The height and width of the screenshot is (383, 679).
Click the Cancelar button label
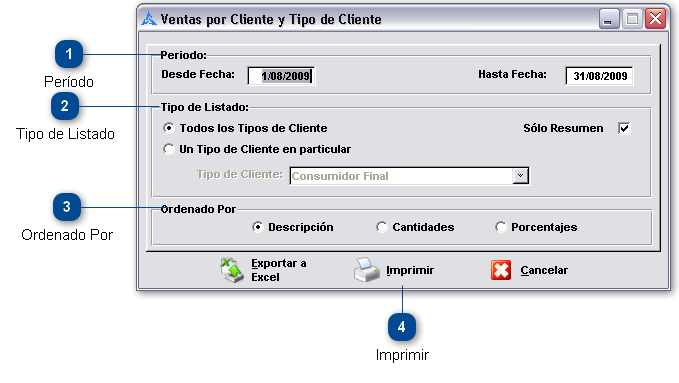coord(544,270)
